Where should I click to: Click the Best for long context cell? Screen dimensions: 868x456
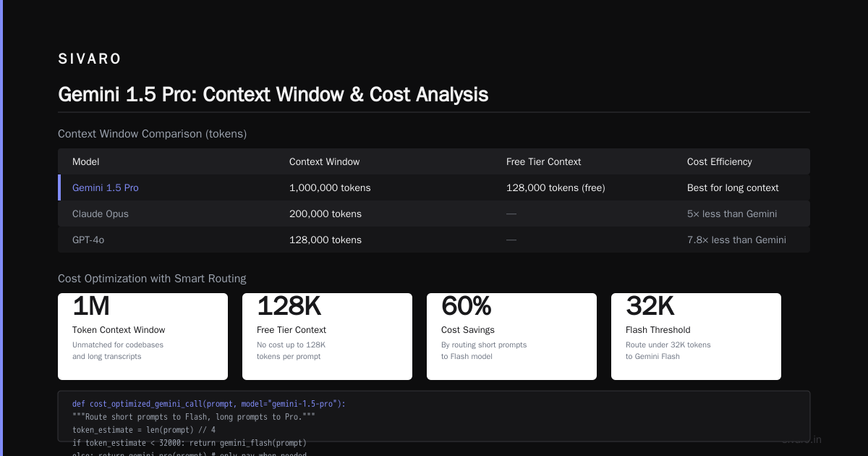pos(733,187)
